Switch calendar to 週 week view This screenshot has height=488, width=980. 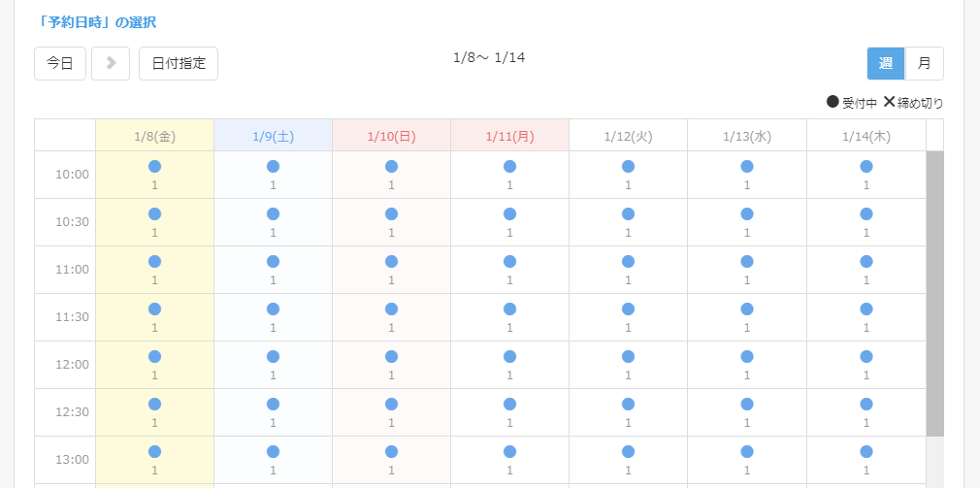coord(885,63)
